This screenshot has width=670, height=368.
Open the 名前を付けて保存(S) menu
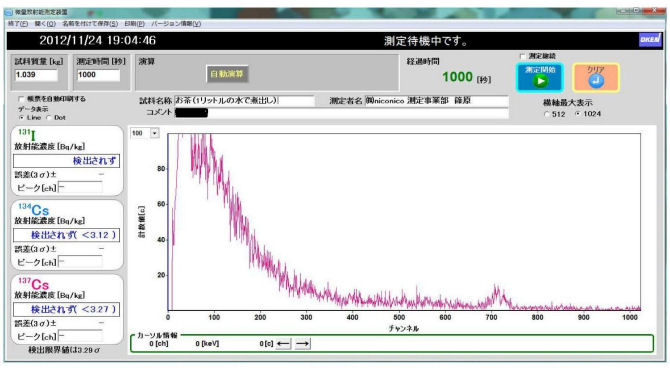90,24
